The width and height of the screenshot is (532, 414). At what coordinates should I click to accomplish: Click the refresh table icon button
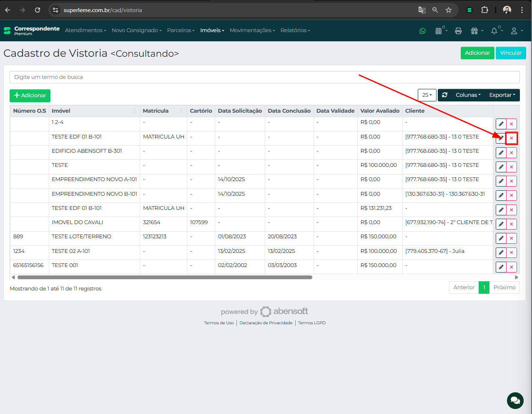445,95
